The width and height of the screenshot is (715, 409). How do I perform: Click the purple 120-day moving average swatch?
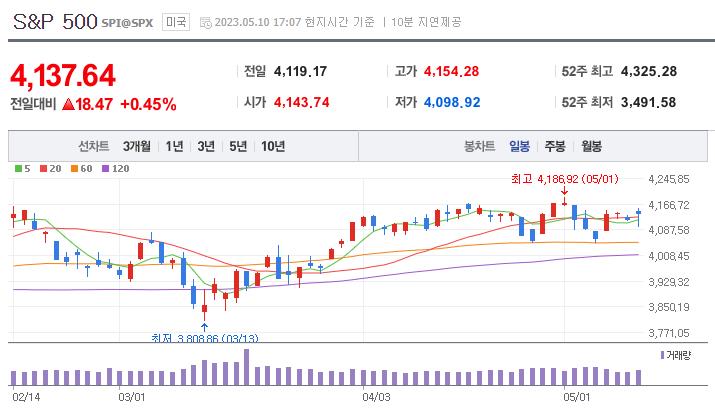[x=105, y=169]
